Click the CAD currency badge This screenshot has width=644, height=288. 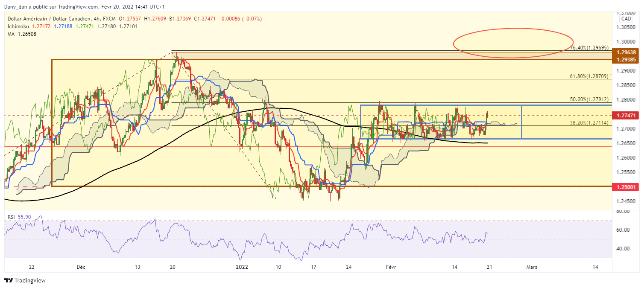(626, 19)
